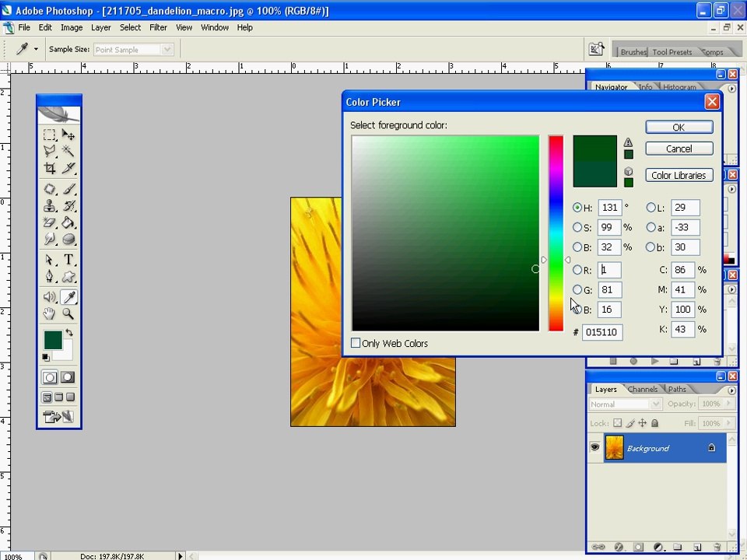Select the Path Selection tool
This screenshot has height=560, width=747.
click(50, 260)
